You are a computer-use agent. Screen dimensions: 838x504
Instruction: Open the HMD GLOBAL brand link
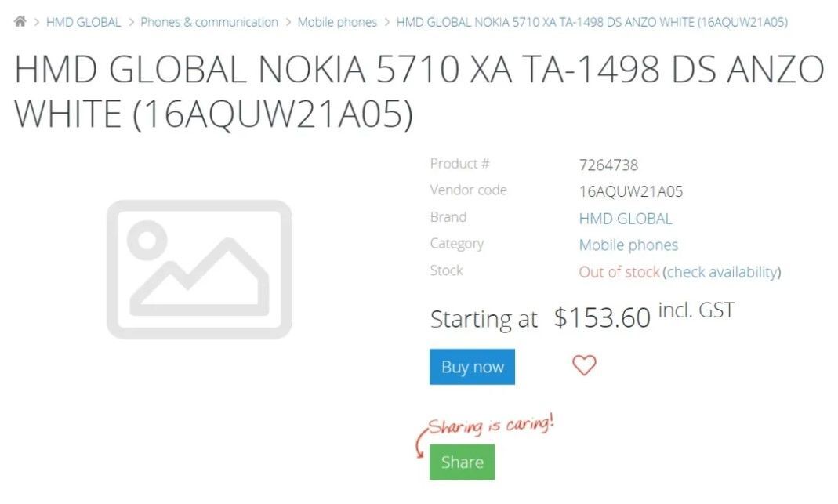coord(626,218)
